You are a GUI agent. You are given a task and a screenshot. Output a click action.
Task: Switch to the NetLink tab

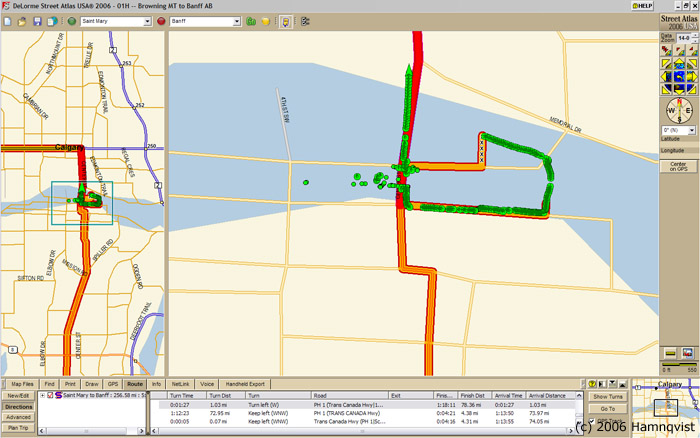pos(180,384)
